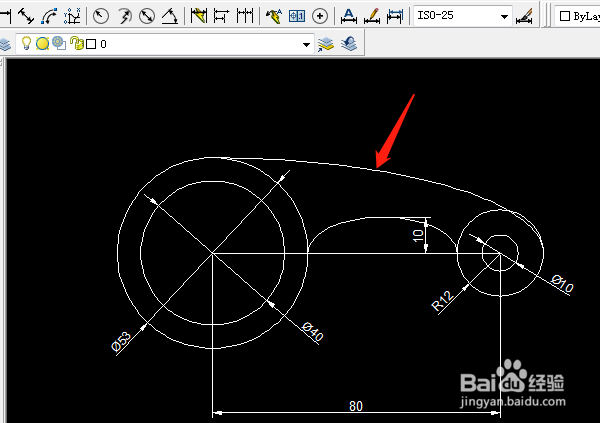Run the Dimension Update tool
The image size is (600, 423).
[395, 16]
